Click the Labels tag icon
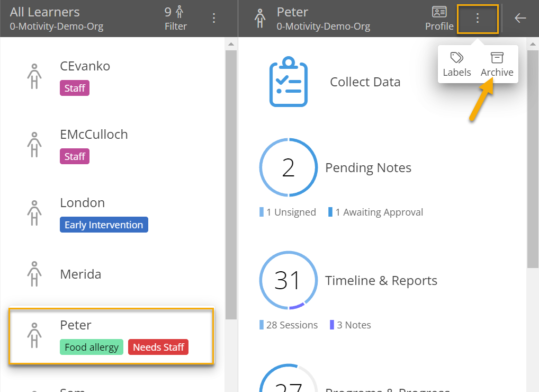The width and height of the screenshot is (539, 392). (x=456, y=58)
